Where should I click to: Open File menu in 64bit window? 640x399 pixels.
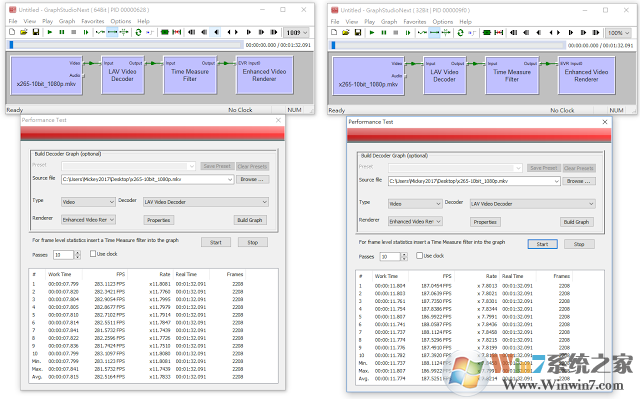pos(13,21)
